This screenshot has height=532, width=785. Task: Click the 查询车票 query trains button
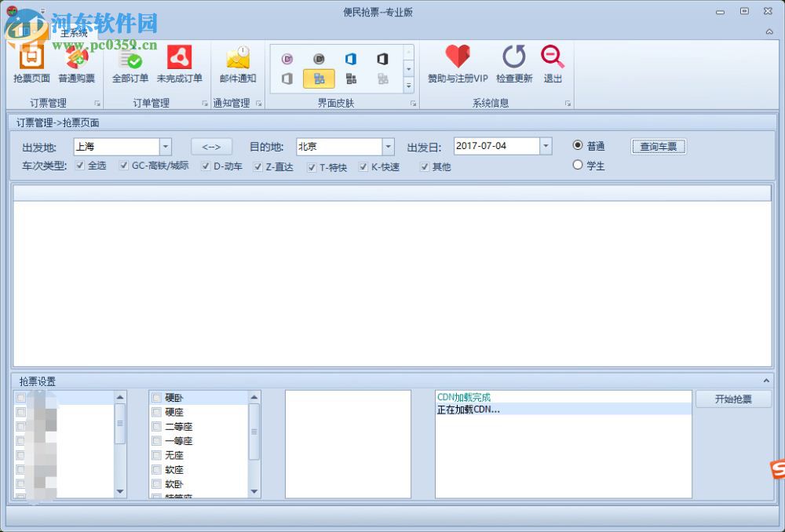(658, 146)
